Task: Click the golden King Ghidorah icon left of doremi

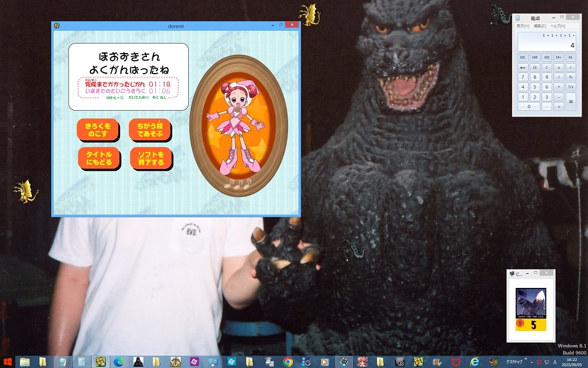Action: click(25, 191)
